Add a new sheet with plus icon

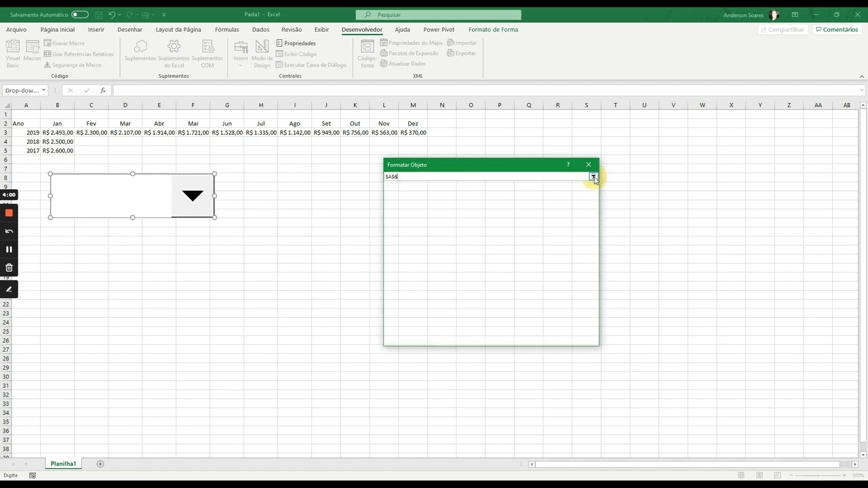[x=100, y=464]
